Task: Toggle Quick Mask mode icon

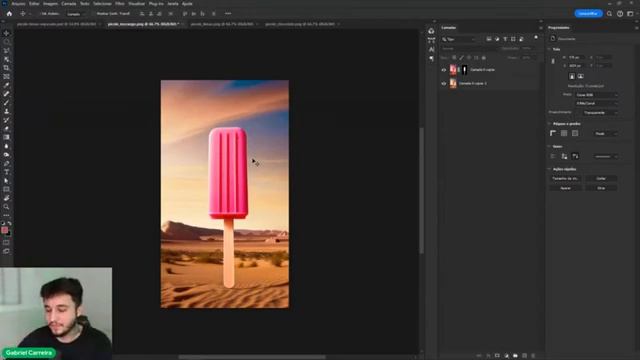Action: click(x=6, y=242)
